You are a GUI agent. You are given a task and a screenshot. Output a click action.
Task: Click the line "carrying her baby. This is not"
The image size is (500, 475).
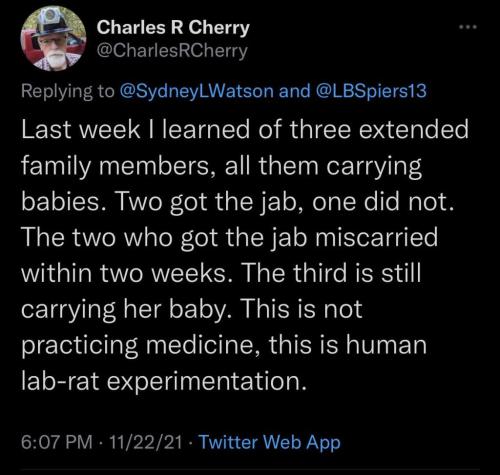tap(192, 310)
